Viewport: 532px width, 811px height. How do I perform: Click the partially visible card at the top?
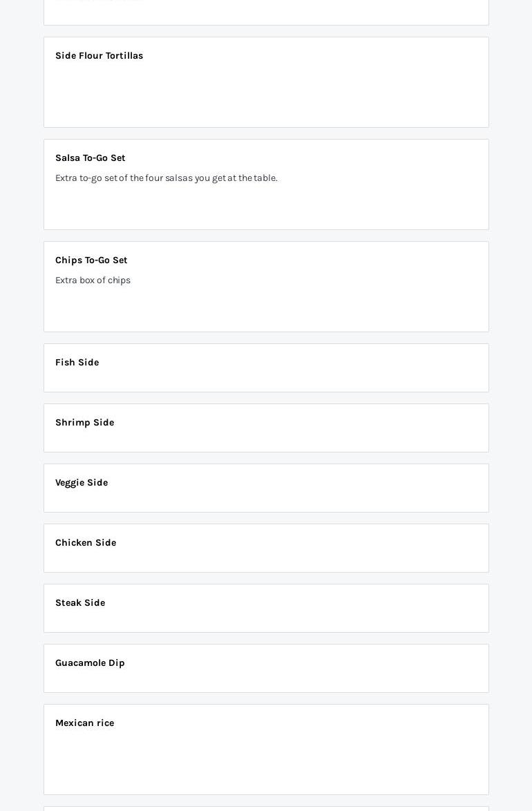click(x=266, y=12)
